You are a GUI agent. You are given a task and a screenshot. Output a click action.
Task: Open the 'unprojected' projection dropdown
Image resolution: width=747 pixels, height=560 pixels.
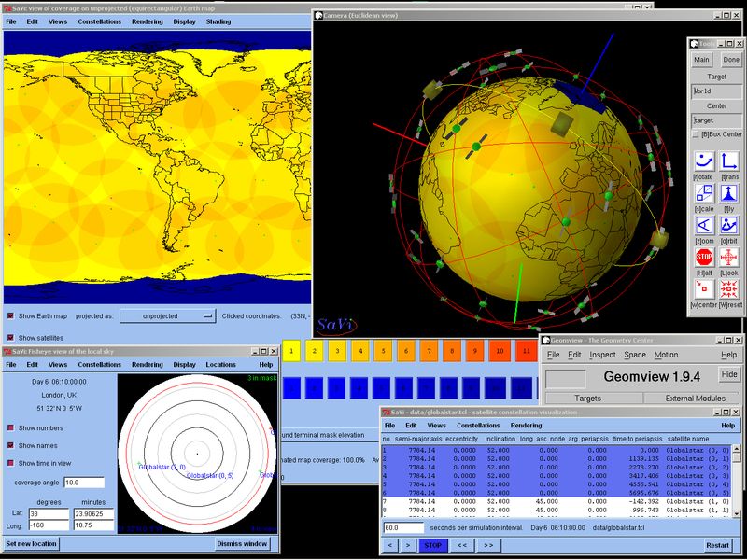(167, 316)
